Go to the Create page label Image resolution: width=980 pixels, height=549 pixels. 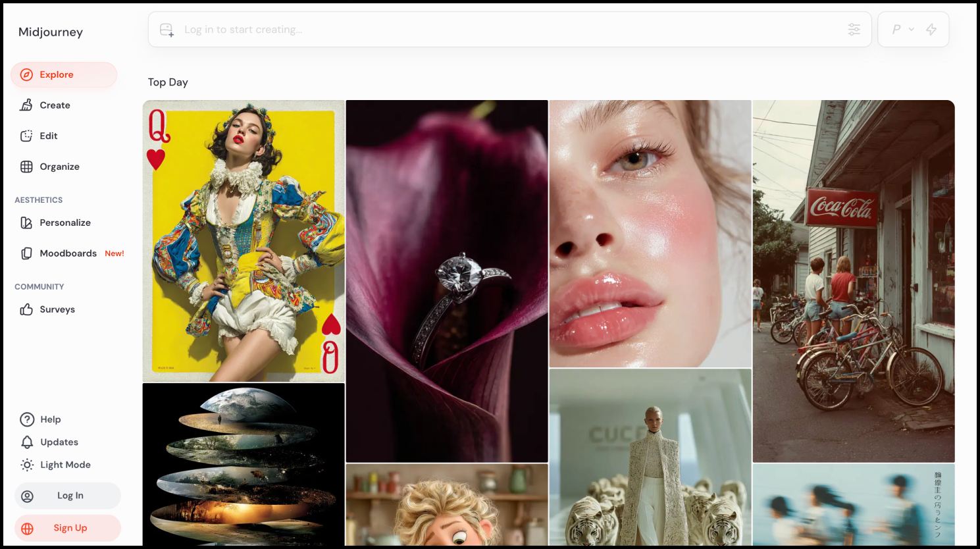[55, 105]
